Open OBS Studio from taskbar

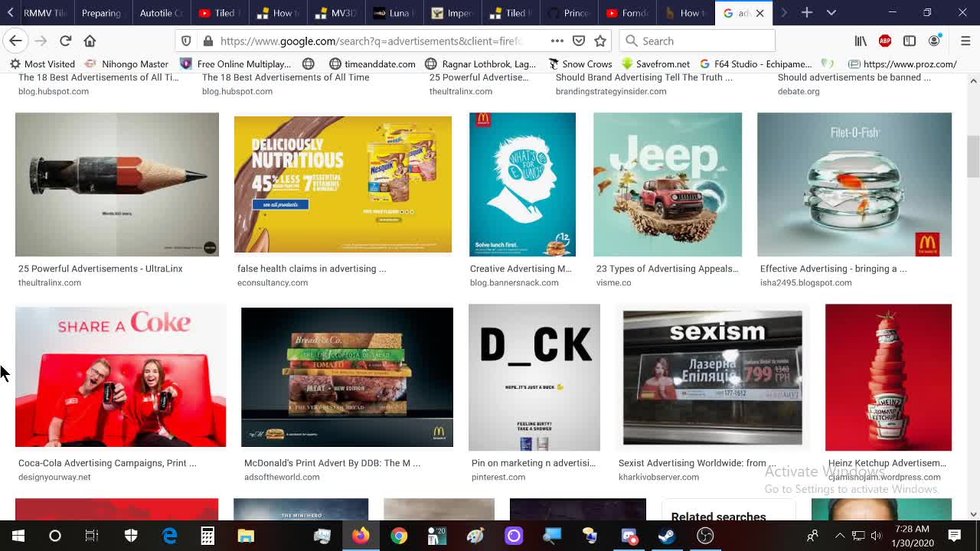click(x=705, y=536)
